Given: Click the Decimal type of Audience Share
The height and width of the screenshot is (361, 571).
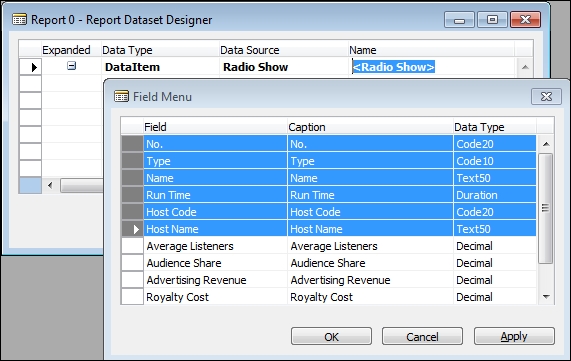Looking at the screenshot, I should click(495, 263).
